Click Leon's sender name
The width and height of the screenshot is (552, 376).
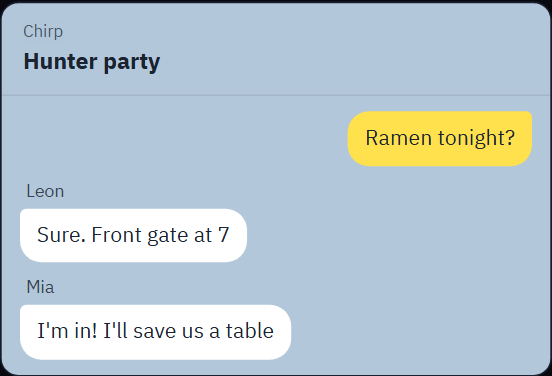(45, 192)
